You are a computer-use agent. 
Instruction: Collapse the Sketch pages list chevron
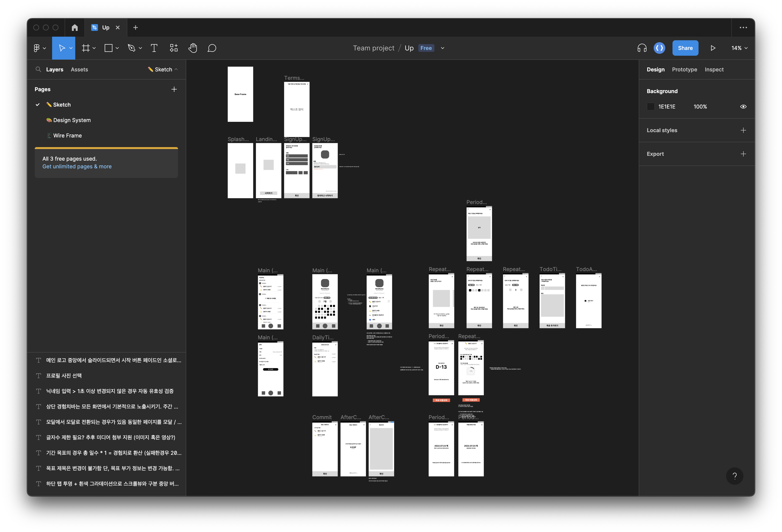pos(176,69)
